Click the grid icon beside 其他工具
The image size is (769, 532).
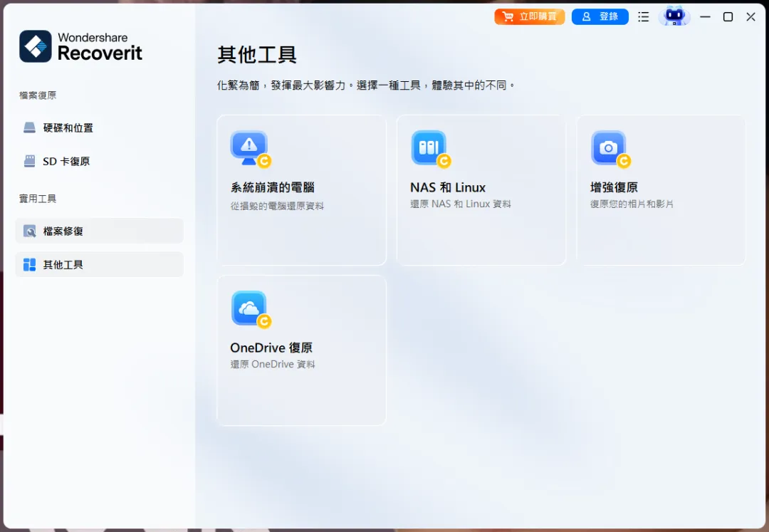[x=29, y=265]
